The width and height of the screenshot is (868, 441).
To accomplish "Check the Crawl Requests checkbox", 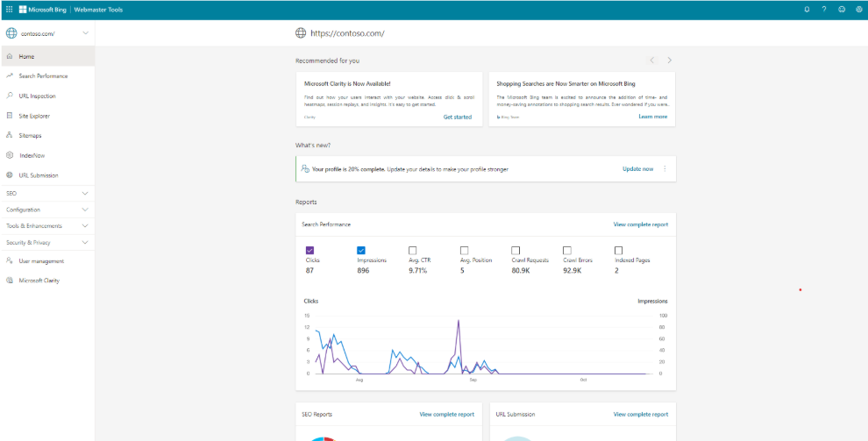I will [516, 250].
